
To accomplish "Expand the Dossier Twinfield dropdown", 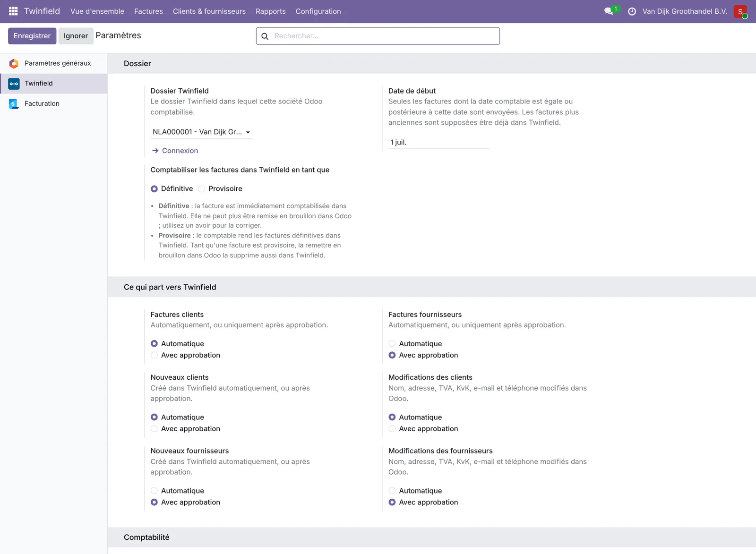I will (x=201, y=132).
